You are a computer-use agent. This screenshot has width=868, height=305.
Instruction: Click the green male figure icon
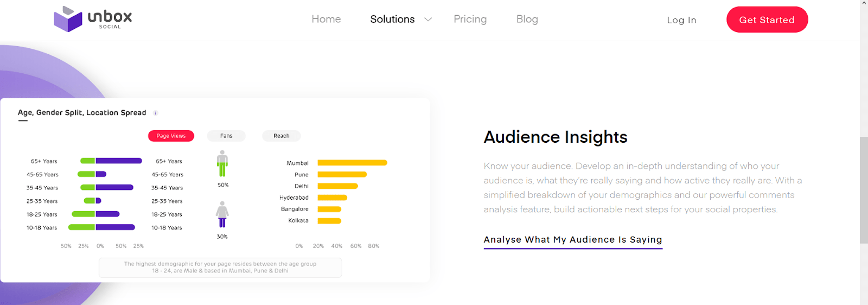point(222,163)
